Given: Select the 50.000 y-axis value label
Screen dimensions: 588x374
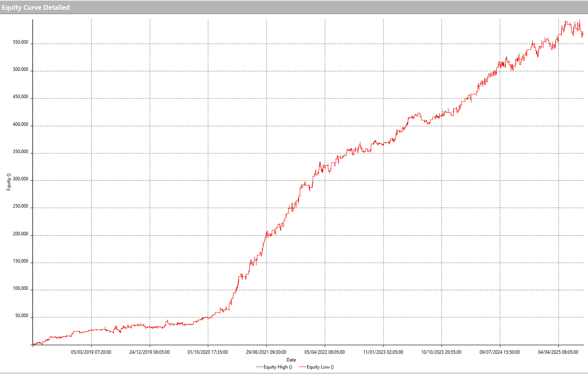Looking at the screenshot, I should tap(22, 316).
